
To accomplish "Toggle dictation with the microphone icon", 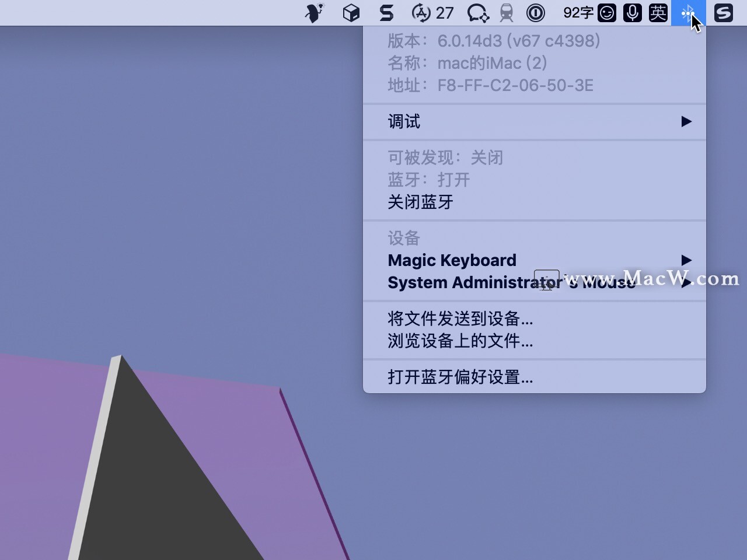I will 633,12.
